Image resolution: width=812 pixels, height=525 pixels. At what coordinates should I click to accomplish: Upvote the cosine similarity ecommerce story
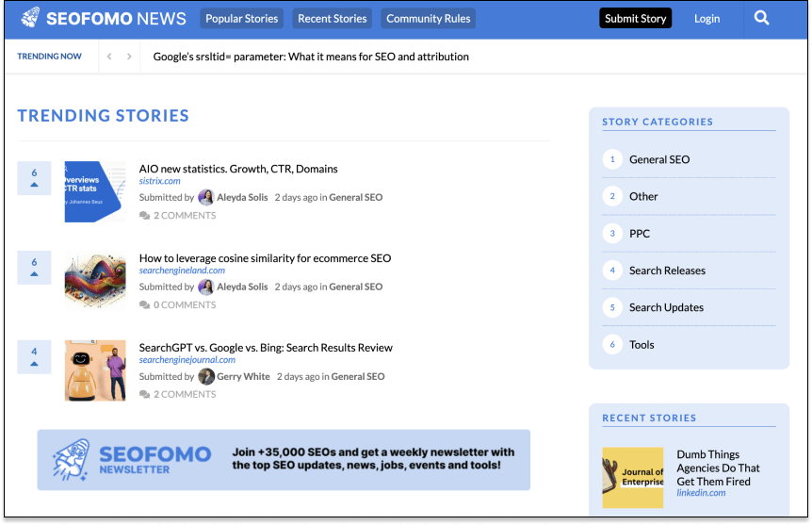point(34,268)
